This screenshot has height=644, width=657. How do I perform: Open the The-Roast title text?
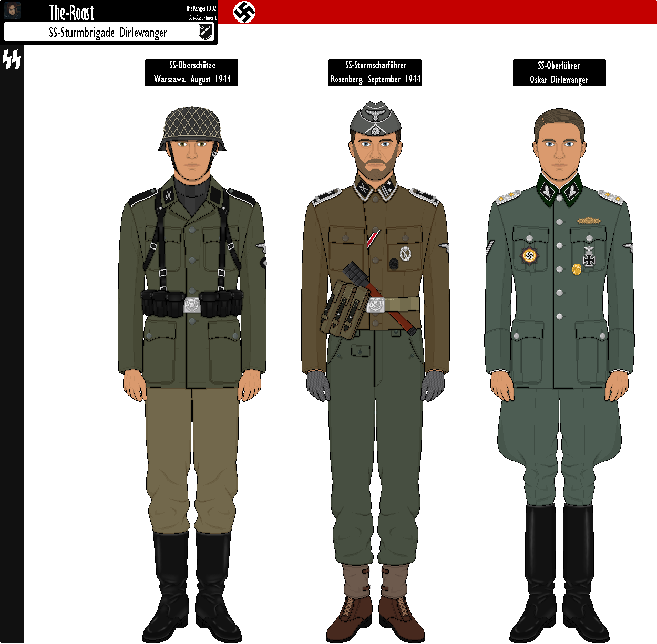(71, 12)
